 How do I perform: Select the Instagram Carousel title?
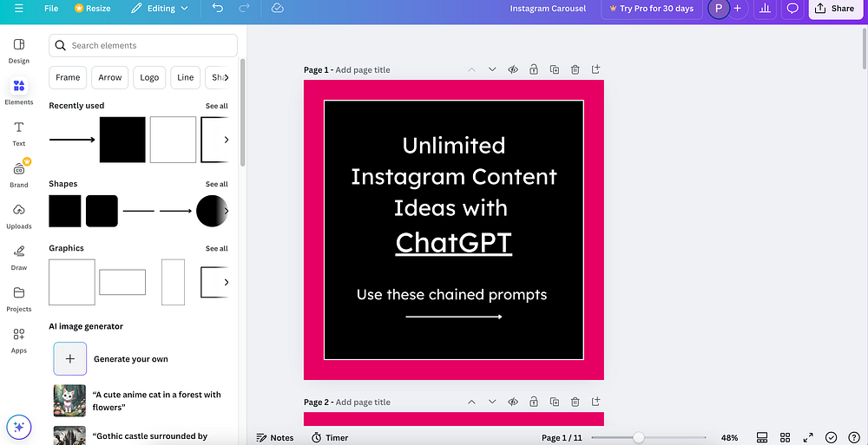[x=548, y=9]
